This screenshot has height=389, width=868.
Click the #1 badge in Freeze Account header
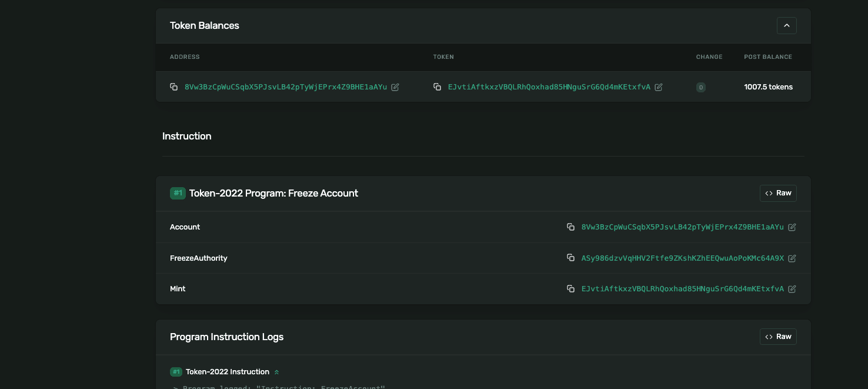(x=178, y=193)
